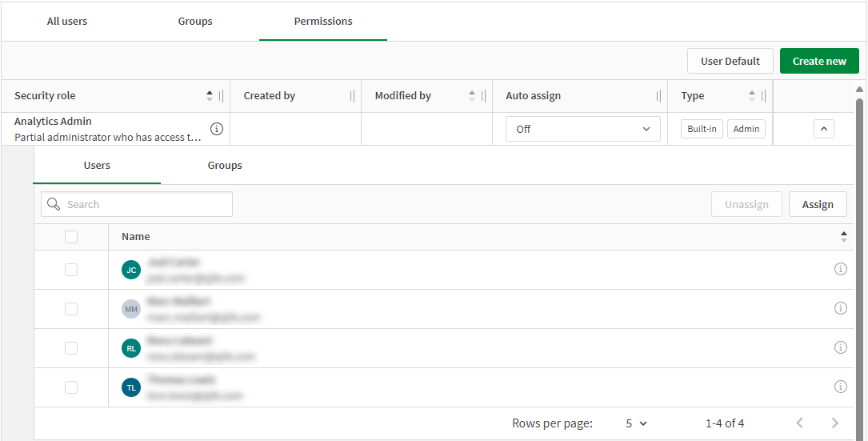Check the select-all checkbox in Name header
Viewport: 868px width, 441px height.
coord(71,237)
